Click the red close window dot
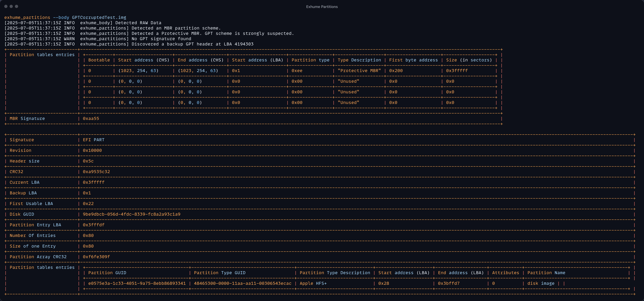Viewport: 644px width, 301px height. pyautogui.click(x=6, y=6)
